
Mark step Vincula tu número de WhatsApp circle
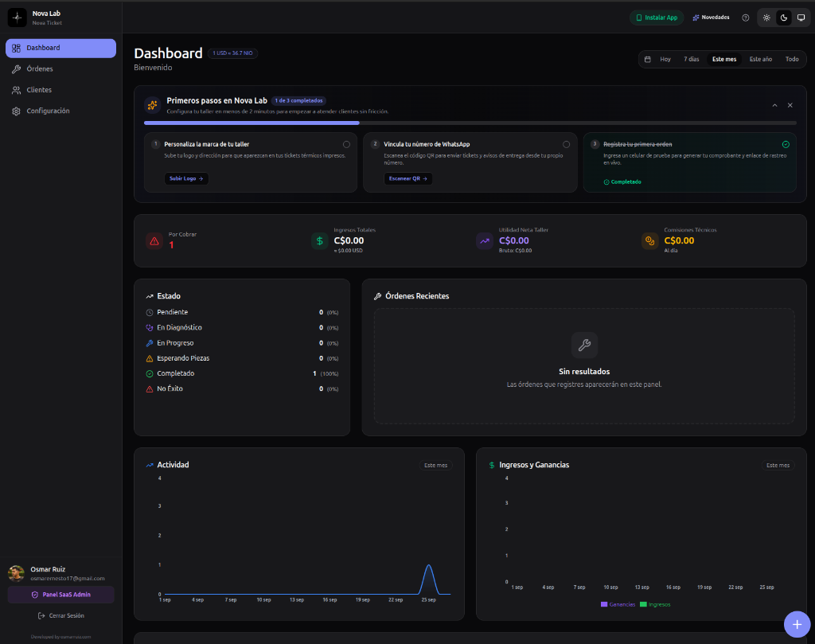click(566, 145)
